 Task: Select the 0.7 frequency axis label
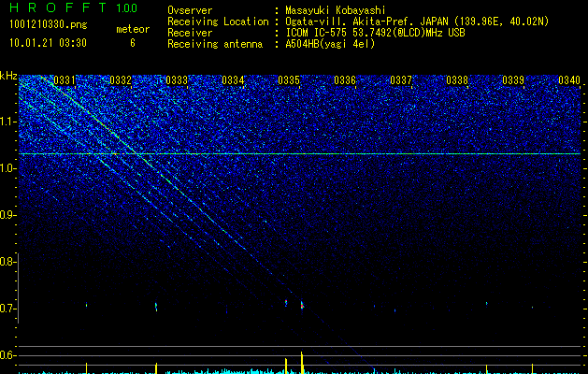(7, 309)
